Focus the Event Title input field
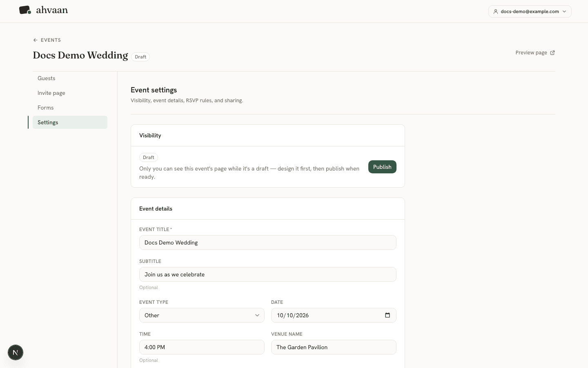The image size is (588, 368). 268,242
